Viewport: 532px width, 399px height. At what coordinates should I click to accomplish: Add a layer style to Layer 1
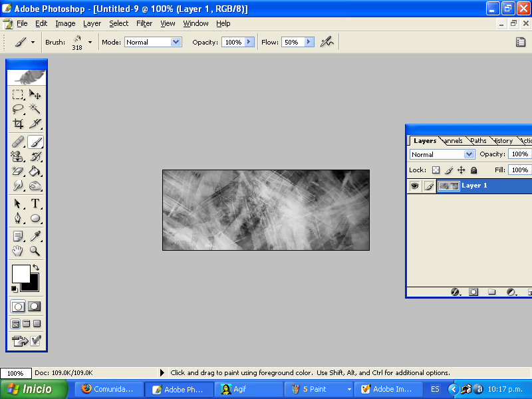455,292
